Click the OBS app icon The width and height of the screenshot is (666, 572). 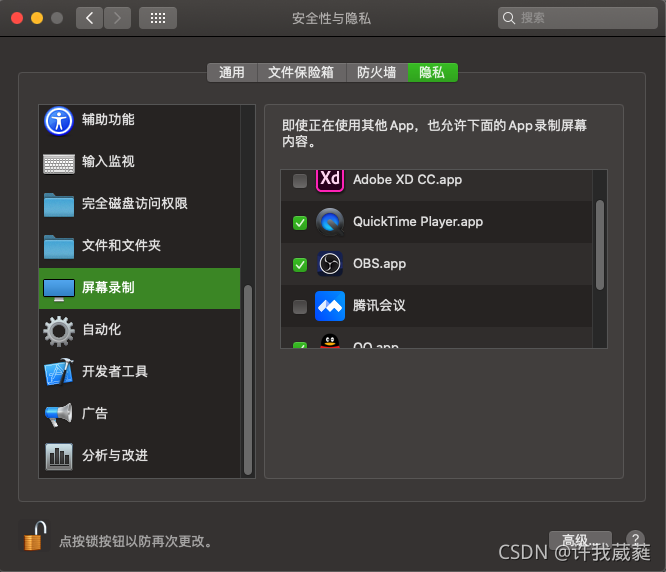coord(330,264)
